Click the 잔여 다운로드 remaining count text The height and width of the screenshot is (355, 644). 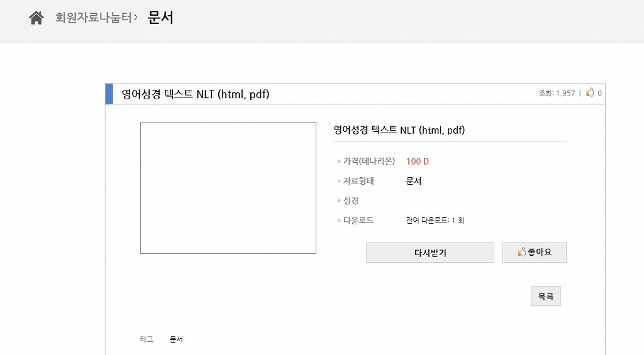[435, 221]
